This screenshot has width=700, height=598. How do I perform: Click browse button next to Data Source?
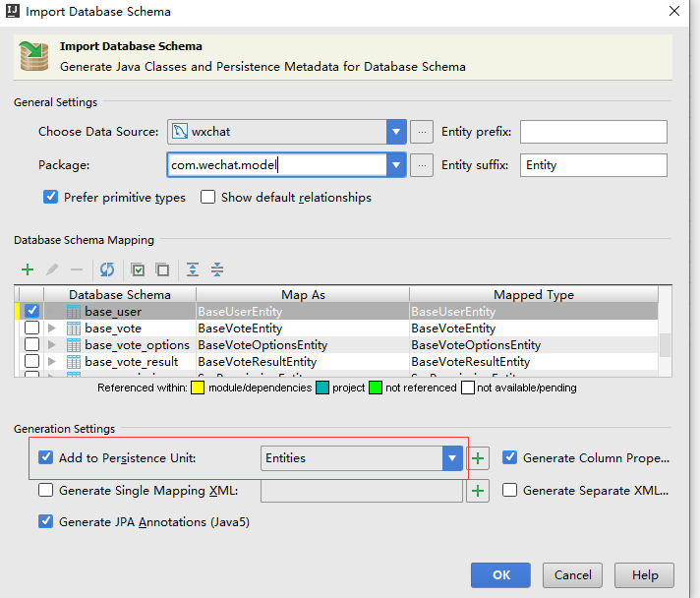click(x=422, y=132)
